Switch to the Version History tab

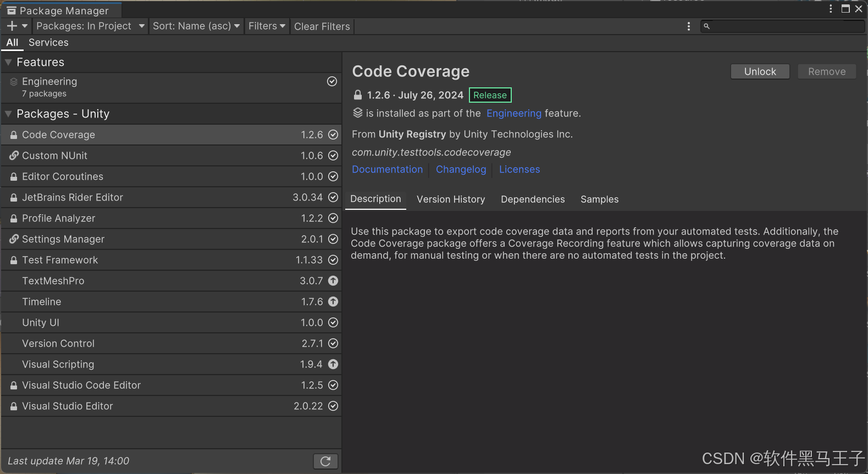(451, 199)
